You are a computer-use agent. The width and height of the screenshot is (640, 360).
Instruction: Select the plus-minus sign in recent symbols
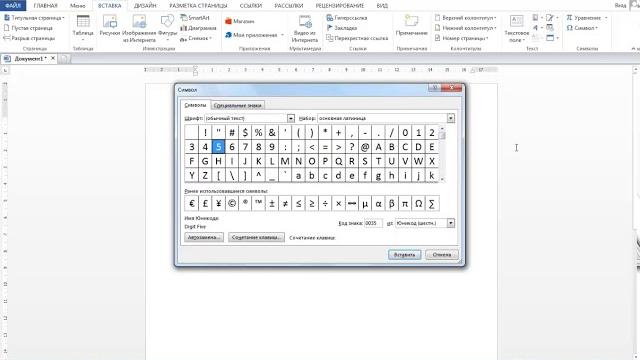[x=271, y=203]
